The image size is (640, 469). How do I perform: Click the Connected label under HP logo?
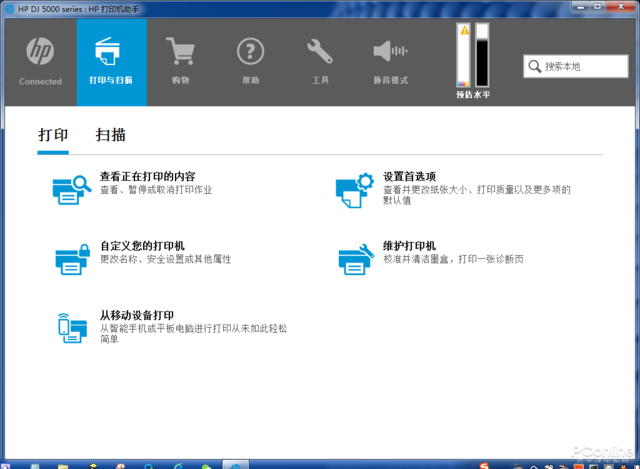(x=40, y=81)
